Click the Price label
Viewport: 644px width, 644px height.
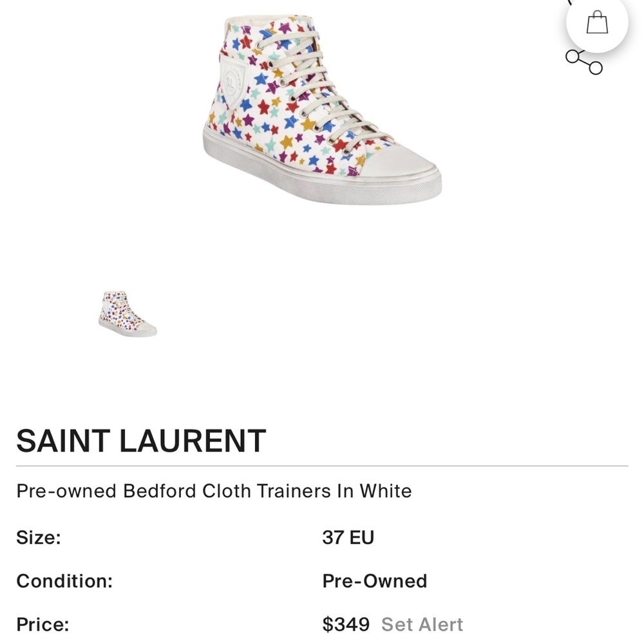pos(43,624)
